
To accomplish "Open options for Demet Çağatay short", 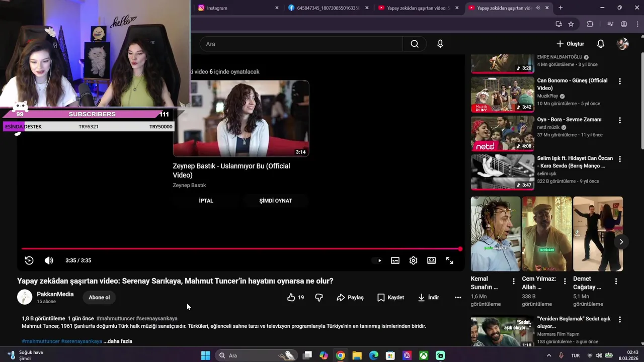I will coord(616,282).
